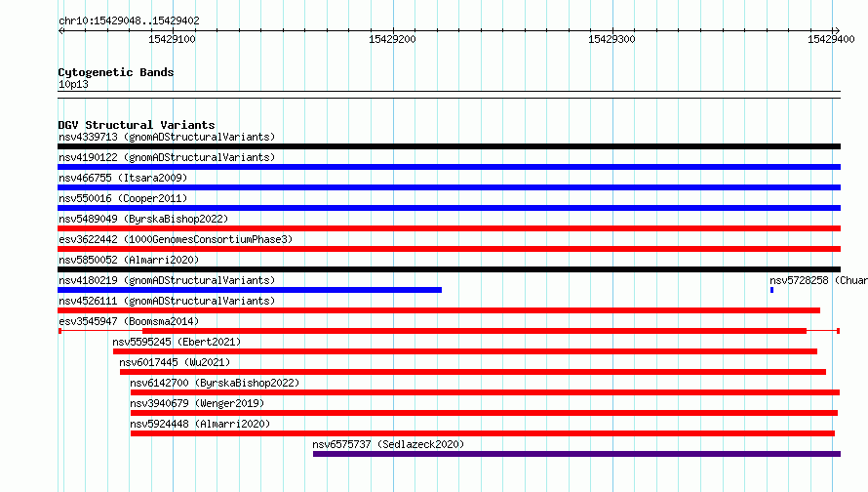Click the nsv4339713 gnomADStructuralVariants label
868x492 pixels.
167,137
